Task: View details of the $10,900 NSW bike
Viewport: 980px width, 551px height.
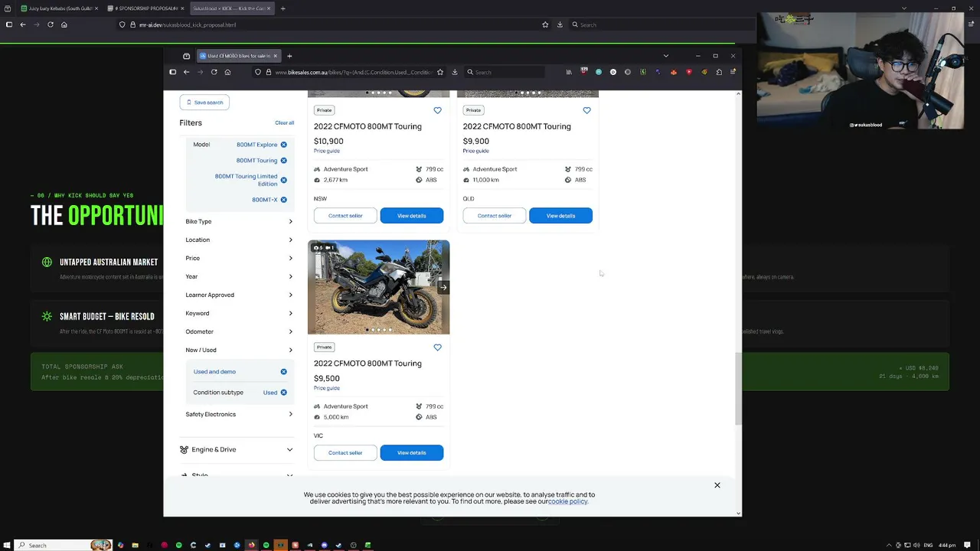Action: click(x=411, y=216)
